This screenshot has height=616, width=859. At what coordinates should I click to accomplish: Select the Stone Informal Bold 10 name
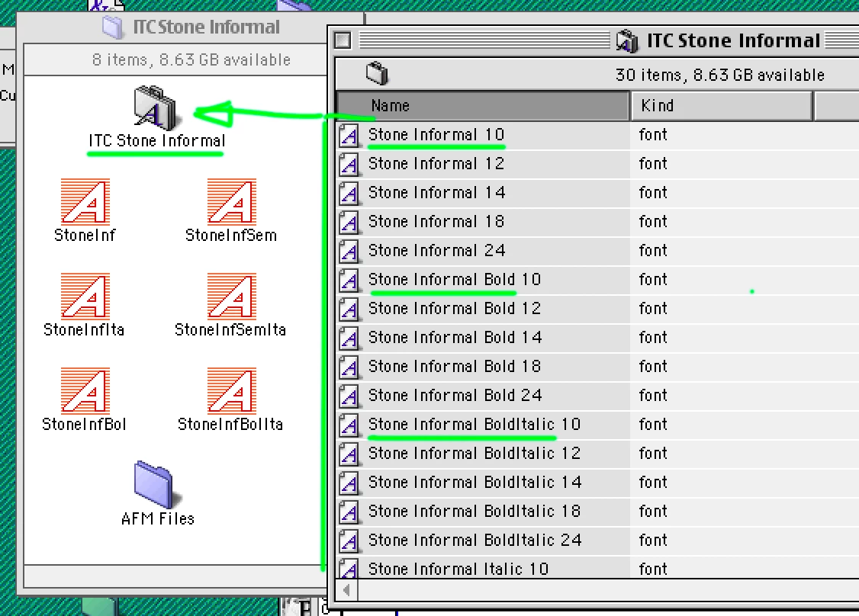(455, 280)
